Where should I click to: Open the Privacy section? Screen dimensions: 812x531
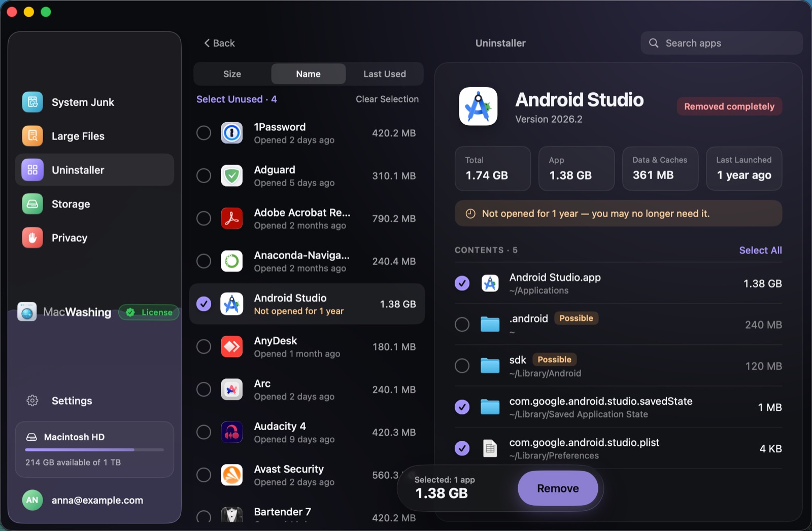94,238
